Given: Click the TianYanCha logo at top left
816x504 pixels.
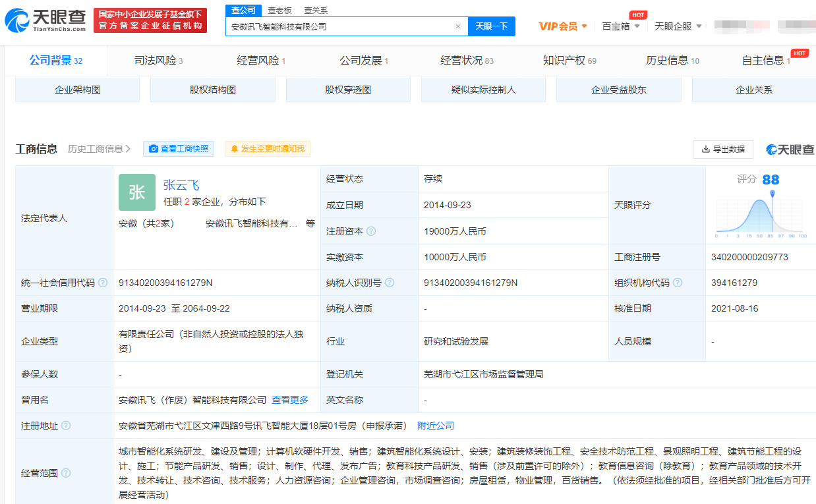Looking at the screenshot, I should pyautogui.click(x=45, y=20).
